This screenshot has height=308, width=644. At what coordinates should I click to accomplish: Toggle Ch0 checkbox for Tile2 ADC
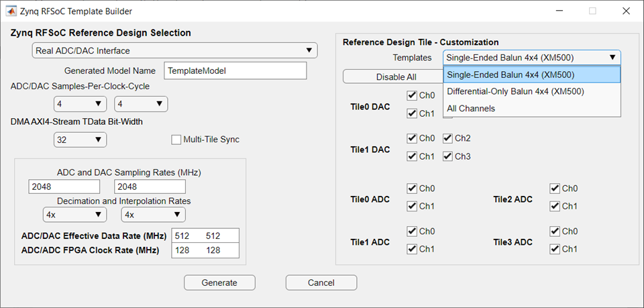pos(555,189)
